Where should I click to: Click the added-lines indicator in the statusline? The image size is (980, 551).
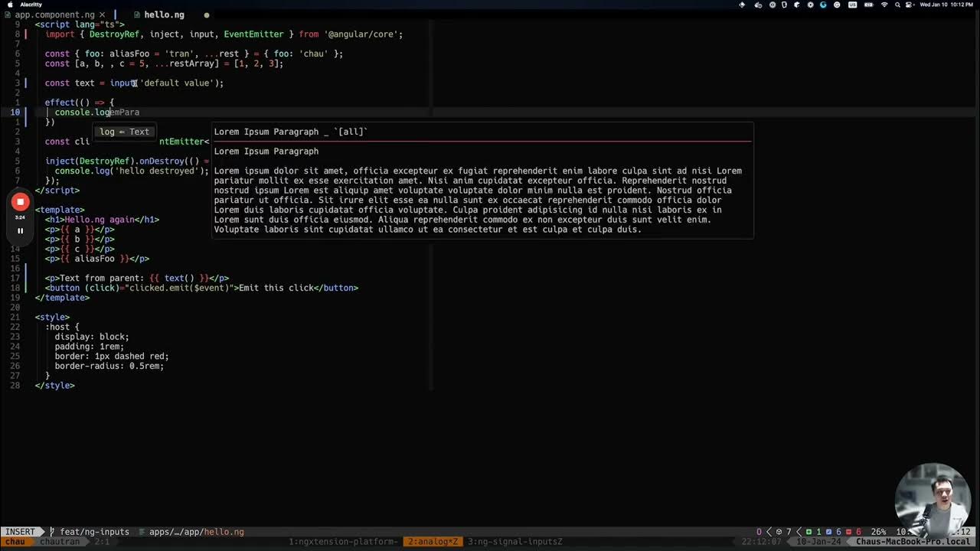coord(813,532)
